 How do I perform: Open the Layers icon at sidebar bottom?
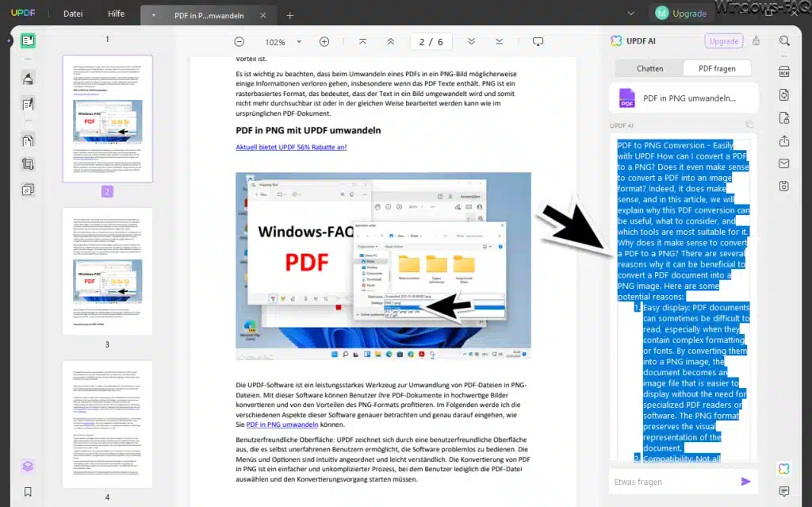pos(28,466)
